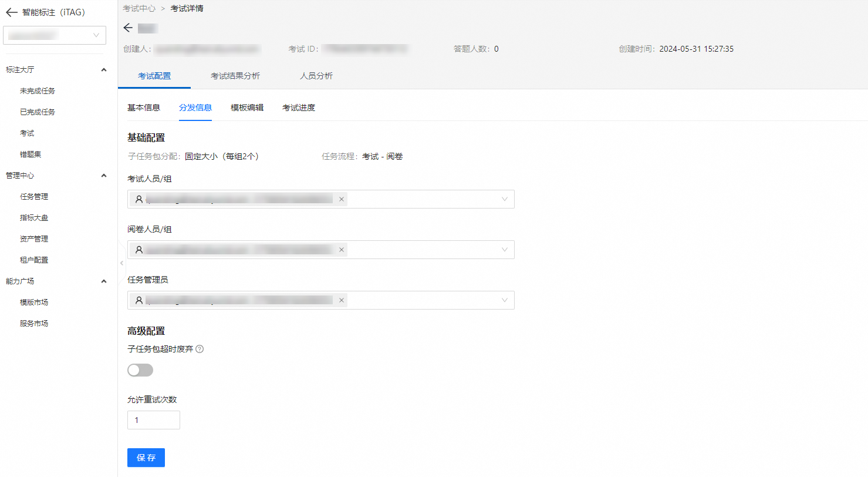Collapse the 能力广场 section
The width and height of the screenshot is (868, 477).
coord(104,281)
